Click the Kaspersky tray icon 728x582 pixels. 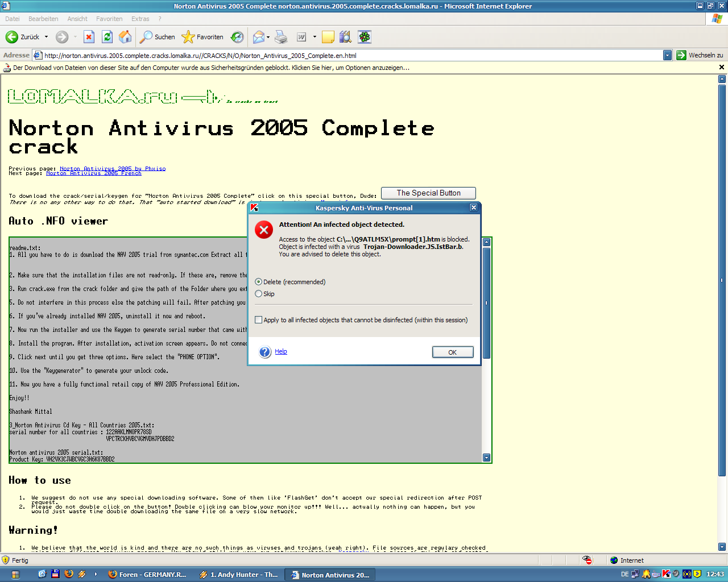(667, 574)
